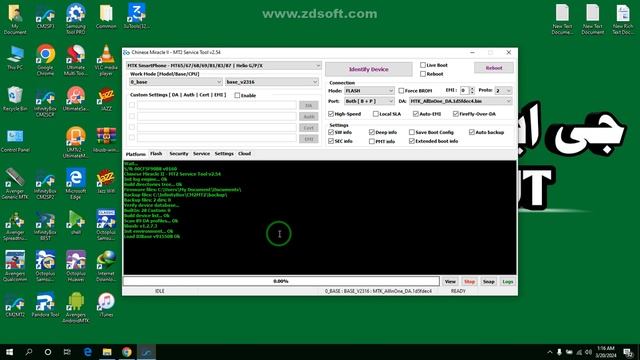Open Avenger Generic MTK shortcut
640x360 pixels.
click(15, 184)
